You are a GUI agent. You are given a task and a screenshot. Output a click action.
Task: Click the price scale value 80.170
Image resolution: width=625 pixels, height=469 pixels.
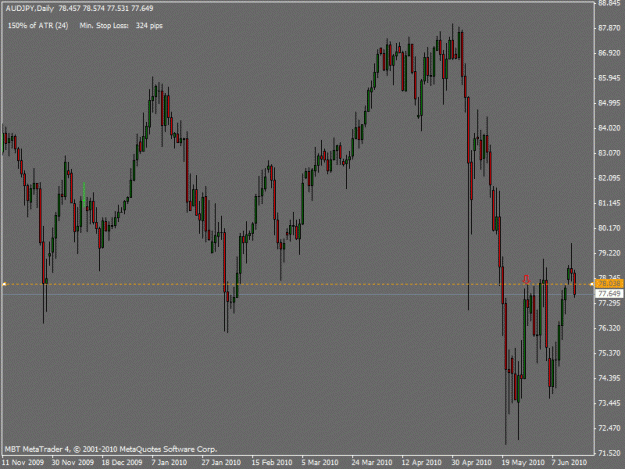click(609, 228)
